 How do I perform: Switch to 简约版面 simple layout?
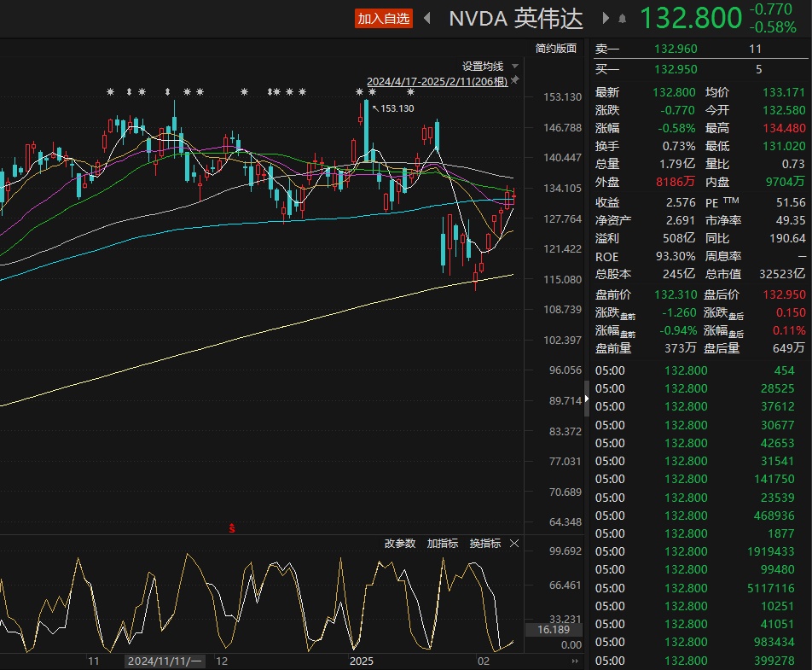(x=555, y=49)
